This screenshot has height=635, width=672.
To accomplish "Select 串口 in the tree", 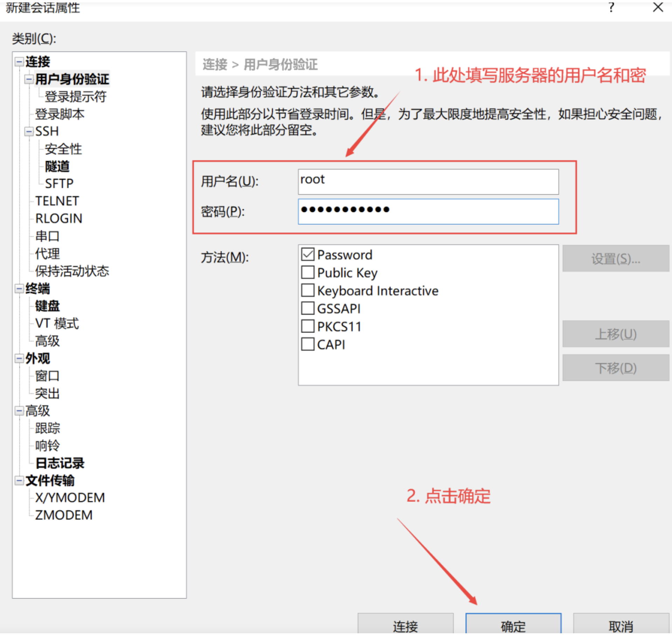I will 47,236.
